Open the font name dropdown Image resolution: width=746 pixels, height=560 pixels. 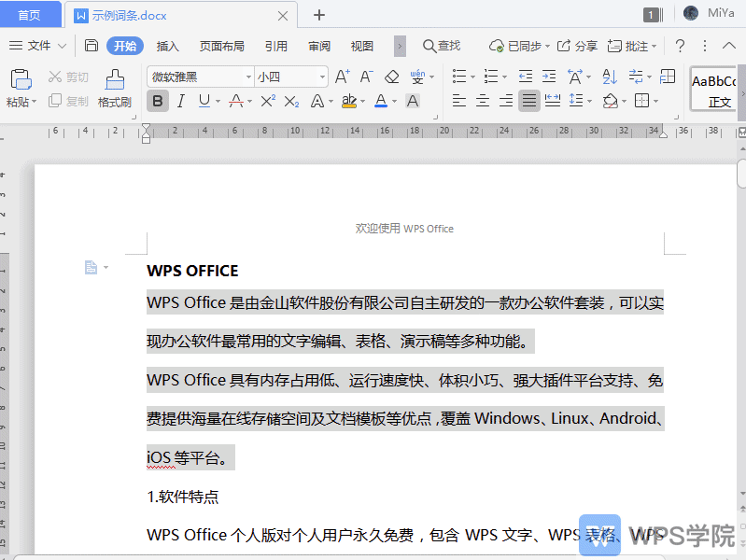(248, 77)
